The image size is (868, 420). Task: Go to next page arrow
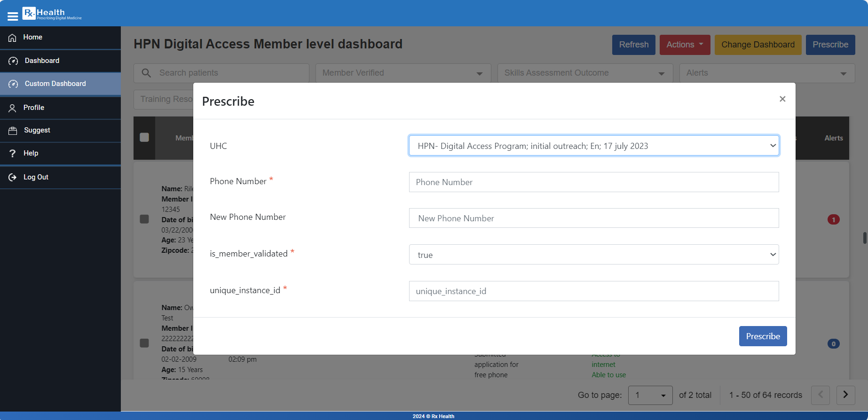(845, 395)
